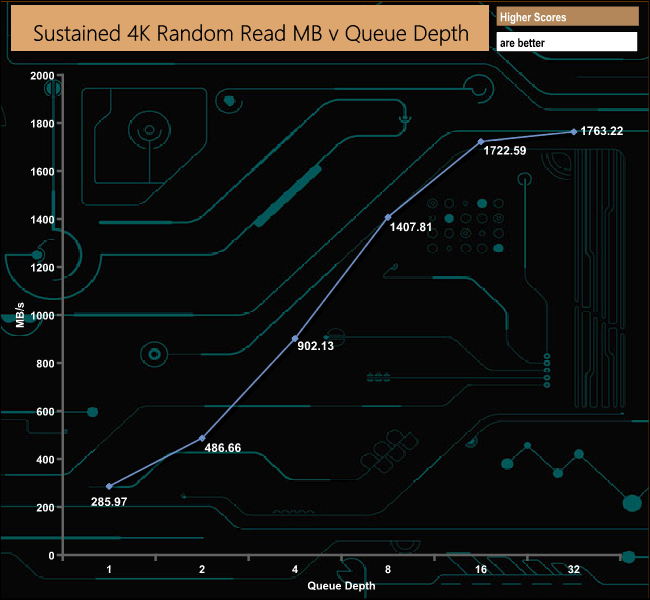Click the 'MB/s' vertical axis title
The height and width of the screenshot is (600, 650).
point(20,315)
